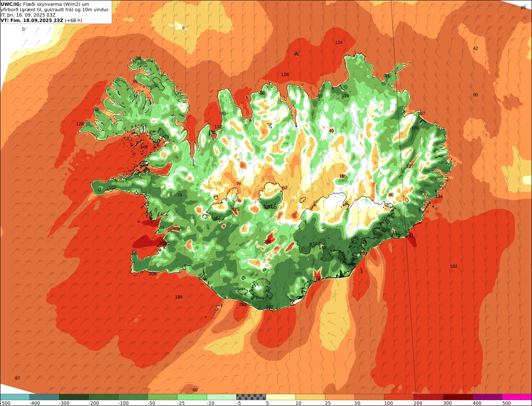
Task: Click the map value -102 on Snæfellsnes peninsula
Action: point(112,188)
